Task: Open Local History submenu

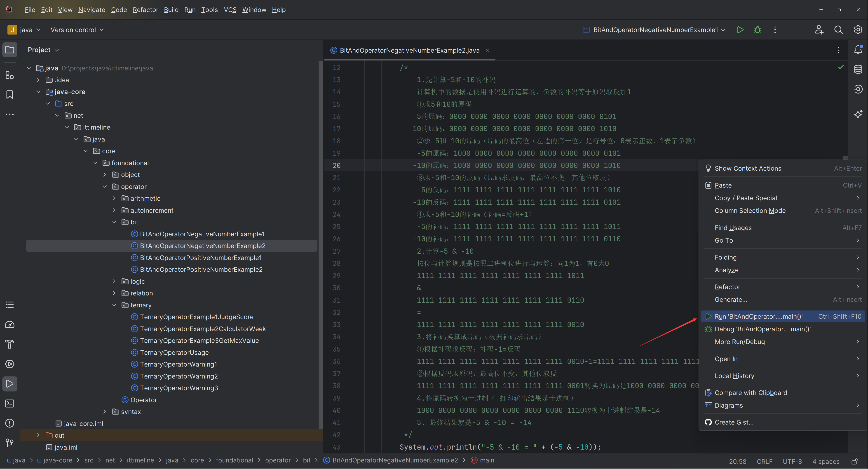Action: coord(783,376)
